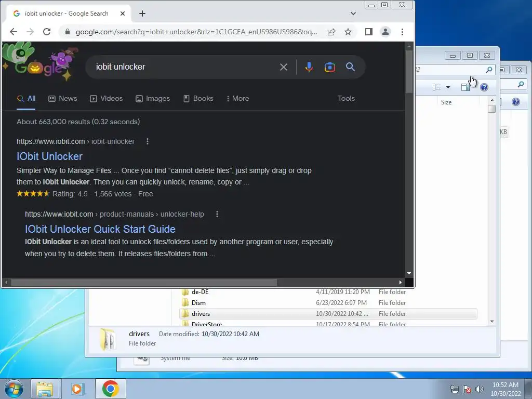Click Chrome horizontal scrollbar right arrow
Image resolution: width=532 pixels, height=399 pixels.
point(401,282)
